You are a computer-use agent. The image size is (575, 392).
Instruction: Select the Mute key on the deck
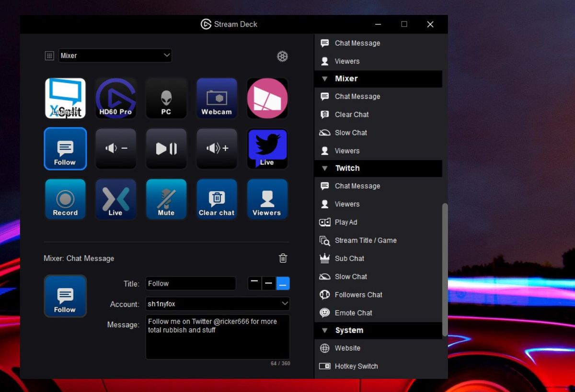[x=166, y=199]
